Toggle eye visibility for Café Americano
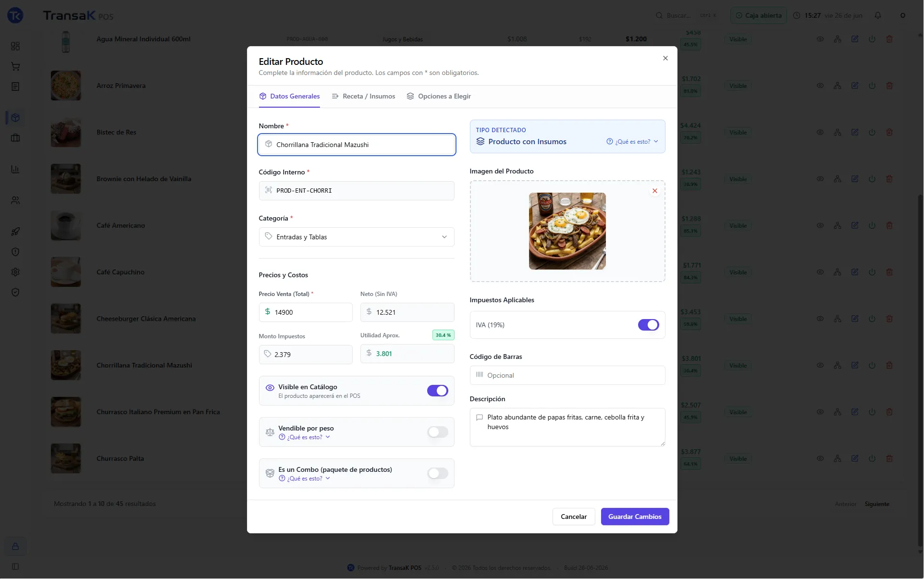This screenshot has height=579, width=924. 820,225
